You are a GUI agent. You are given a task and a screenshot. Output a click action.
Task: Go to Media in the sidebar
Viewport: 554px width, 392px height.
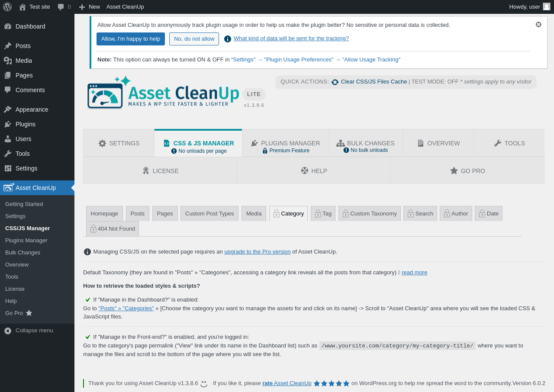coord(37,61)
